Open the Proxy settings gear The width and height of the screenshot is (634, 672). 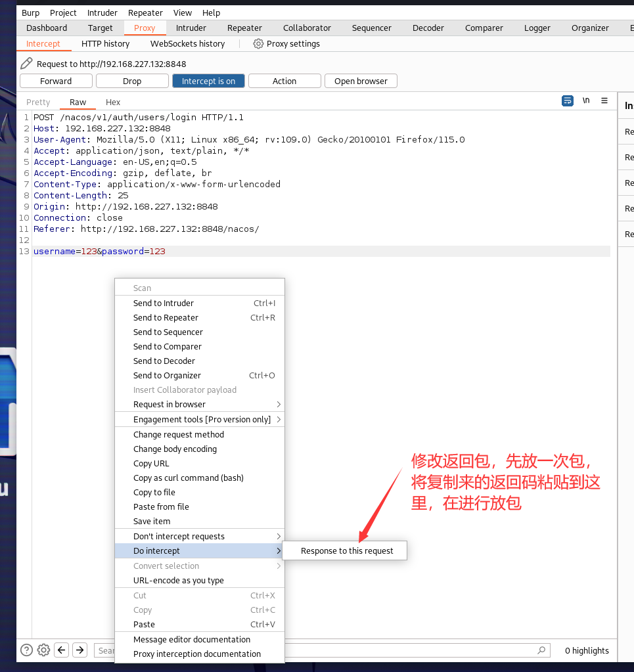click(258, 44)
